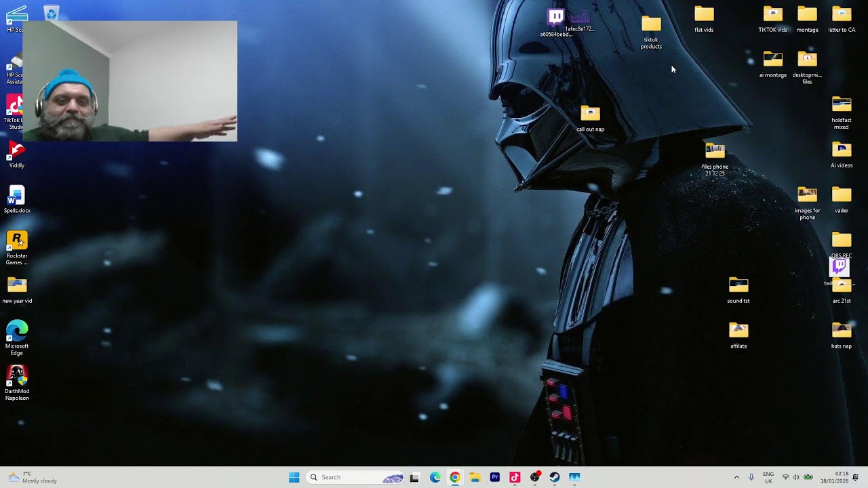
Task: Open the ENG UK language switcher
Action: [768, 477]
